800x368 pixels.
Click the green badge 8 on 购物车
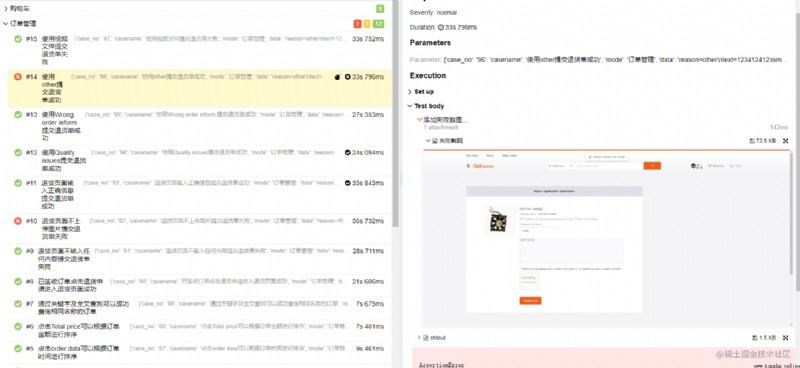click(380, 9)
